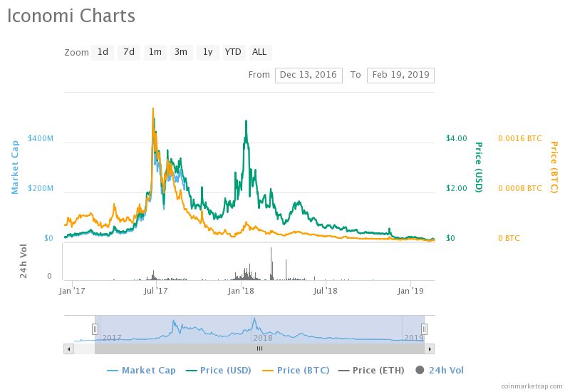
Task: Select the 1m zoom range
Action: pyautogui.click(x=155, y=52)
